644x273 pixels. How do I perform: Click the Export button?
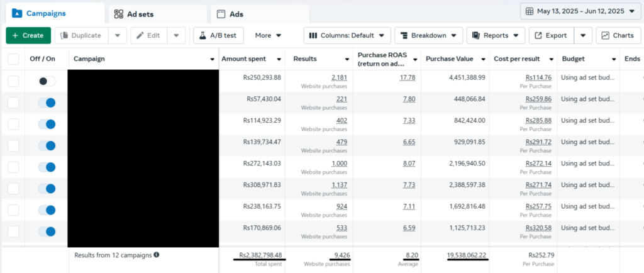[551, 36]
